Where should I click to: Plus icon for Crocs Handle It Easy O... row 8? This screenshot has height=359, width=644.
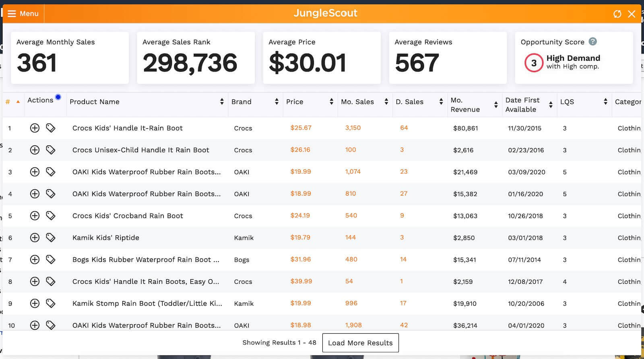(x=35, y=281)
